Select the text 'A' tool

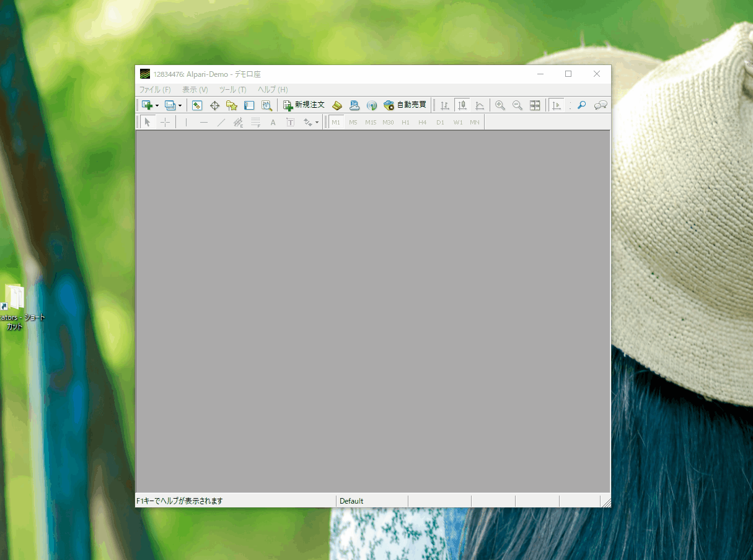tap(273, 122)
